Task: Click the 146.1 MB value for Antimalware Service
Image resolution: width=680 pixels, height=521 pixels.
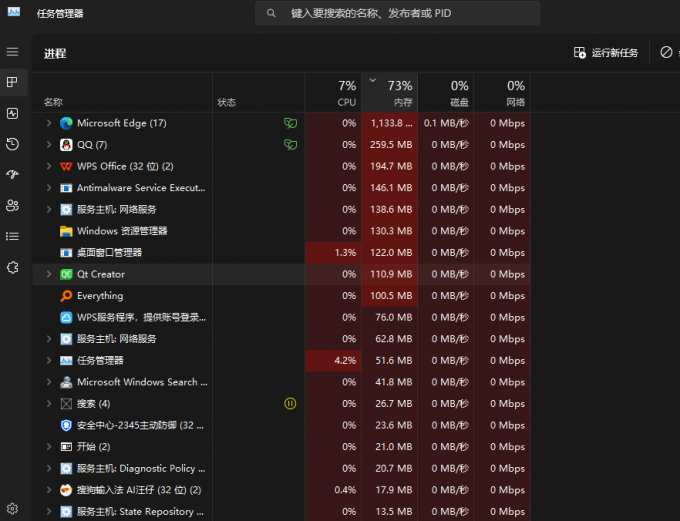Action: pos(391,188)
